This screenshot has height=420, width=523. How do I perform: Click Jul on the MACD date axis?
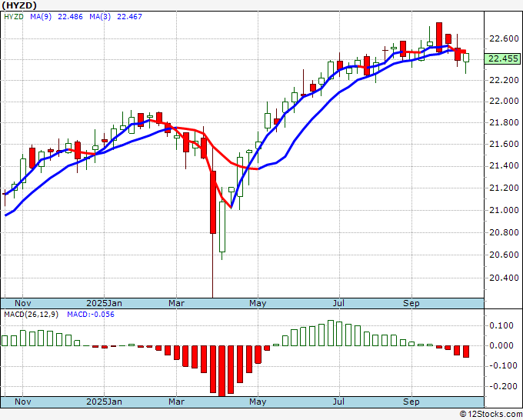point(339,402)
